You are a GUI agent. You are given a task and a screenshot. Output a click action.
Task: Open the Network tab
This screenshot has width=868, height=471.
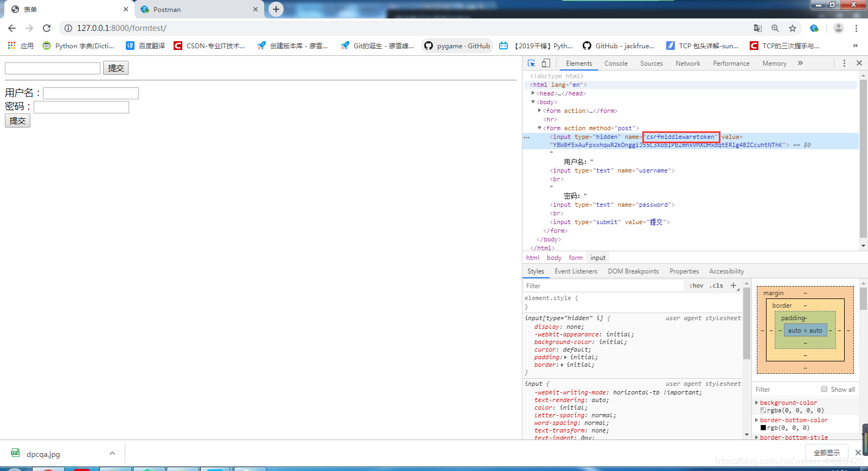pos(688,63)
